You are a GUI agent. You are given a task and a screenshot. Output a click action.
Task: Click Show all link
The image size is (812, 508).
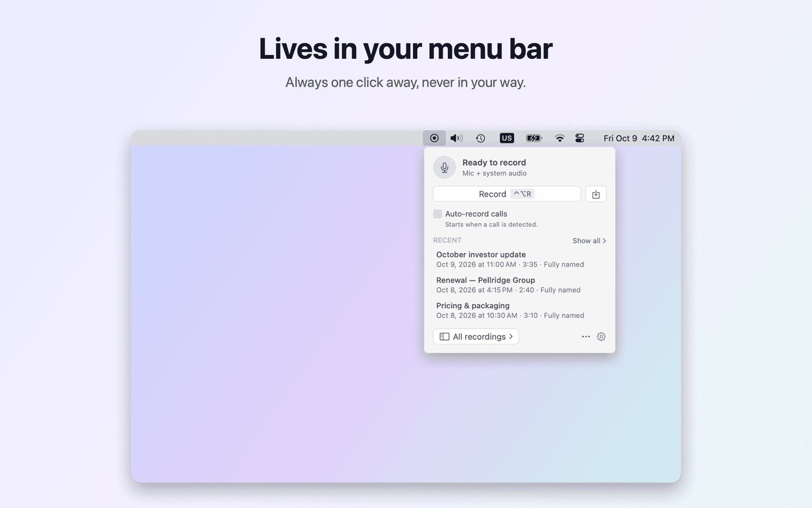tap(589, 241)
